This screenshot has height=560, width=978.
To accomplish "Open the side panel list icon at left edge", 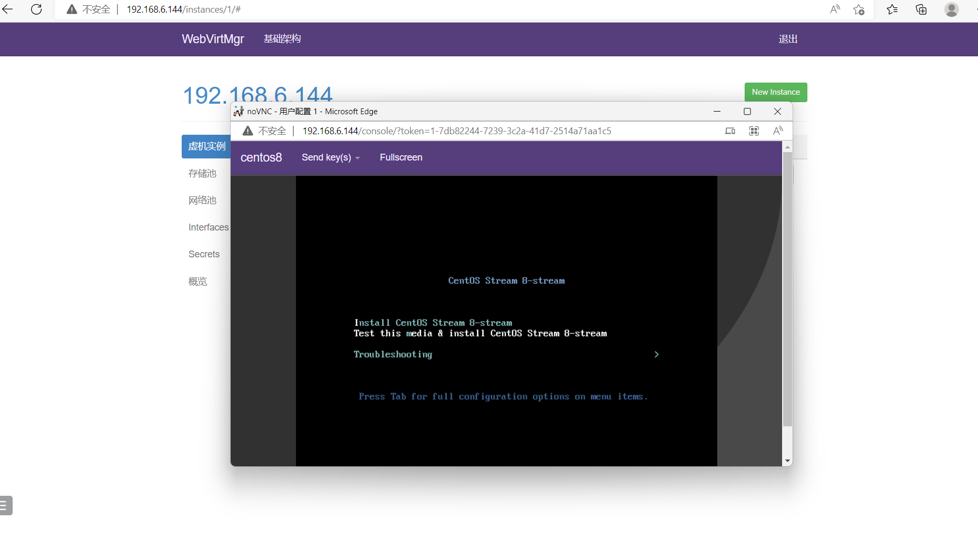I will (5, 506).
